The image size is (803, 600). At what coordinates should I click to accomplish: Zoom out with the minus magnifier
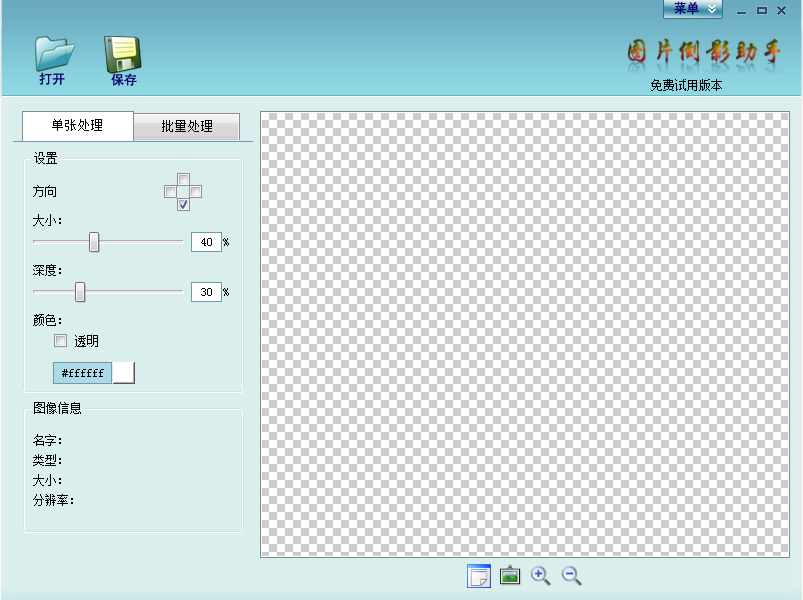[x=571, y=575]
